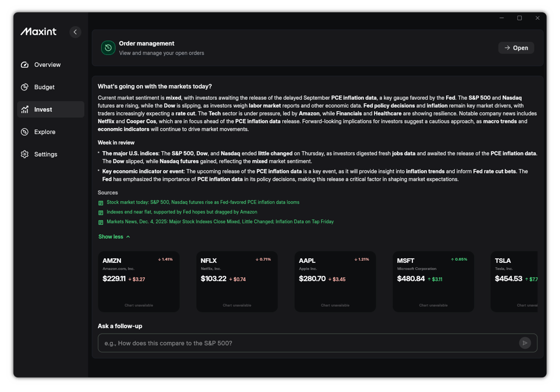Click the Week in review heading
560x392 pixels.
tap(116, 142)
